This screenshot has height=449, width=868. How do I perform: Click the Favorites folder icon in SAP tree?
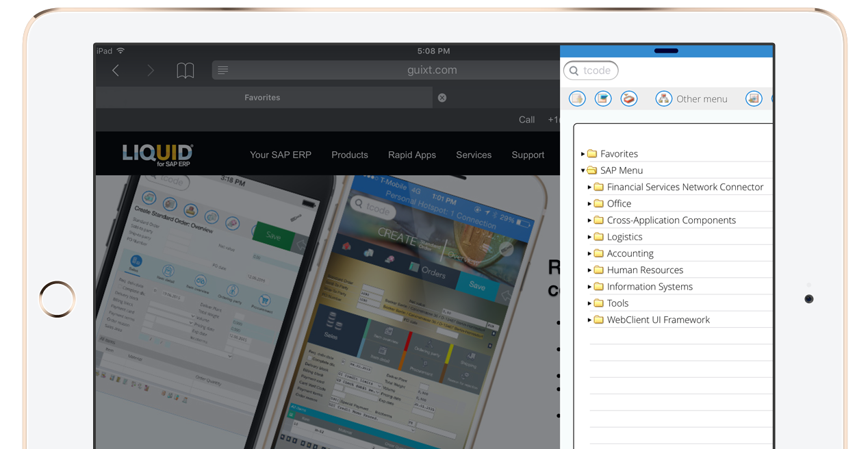click(593, 154)
